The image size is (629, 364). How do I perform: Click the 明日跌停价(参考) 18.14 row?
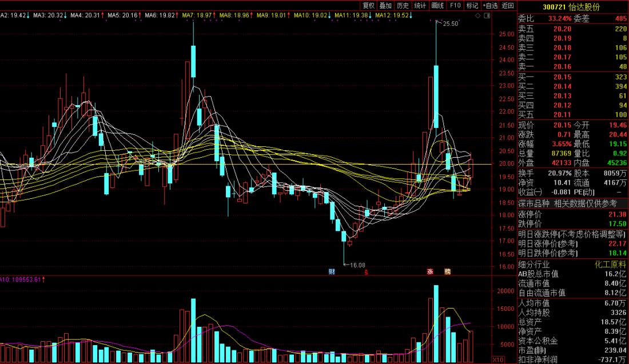click(x=572, y=253)
